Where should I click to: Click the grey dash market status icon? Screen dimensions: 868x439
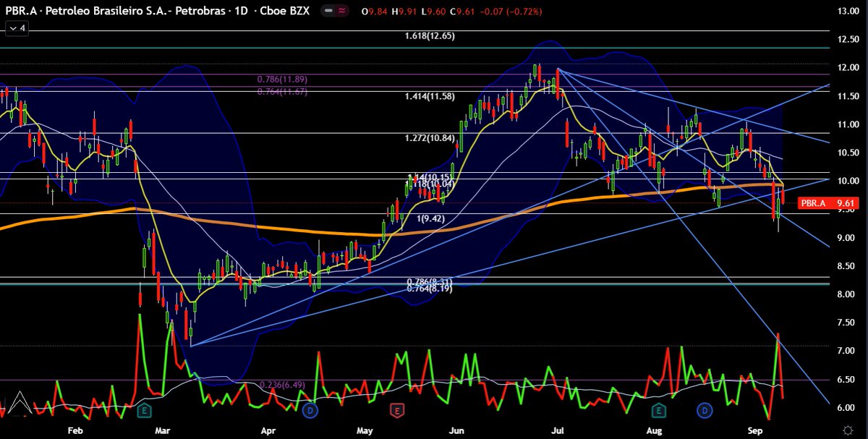[330, 12]
